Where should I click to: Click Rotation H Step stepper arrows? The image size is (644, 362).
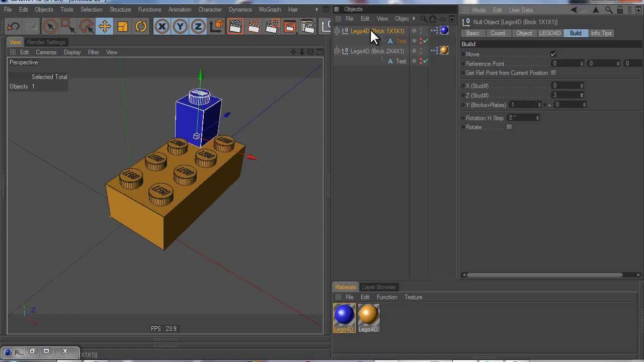[537, 118]
